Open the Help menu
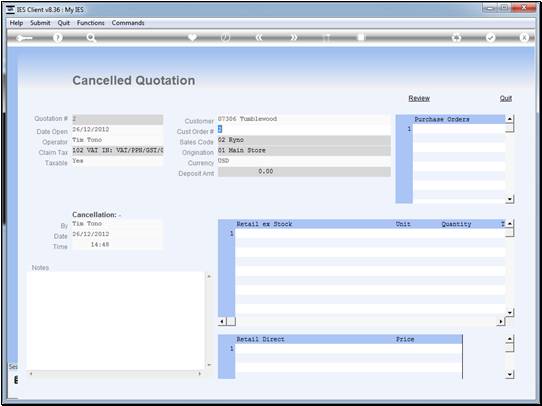The width and height of the screenshot is (542, 406). coord(16,23)
